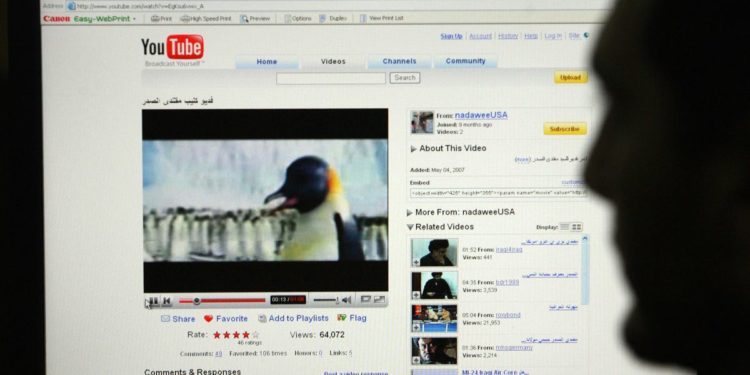Click the Log In link
The image size is (750, 375).
tap(553, 36)
